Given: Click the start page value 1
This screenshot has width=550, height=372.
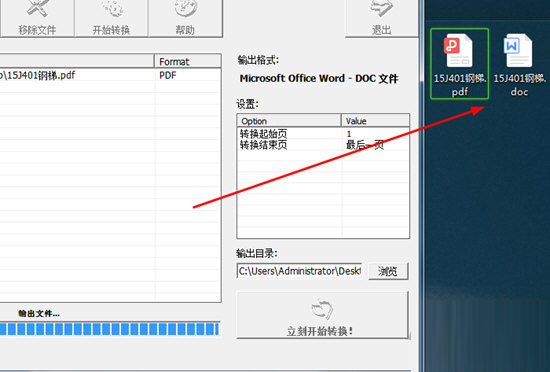Looking at the screenshot, I should [x=349, y=134].
